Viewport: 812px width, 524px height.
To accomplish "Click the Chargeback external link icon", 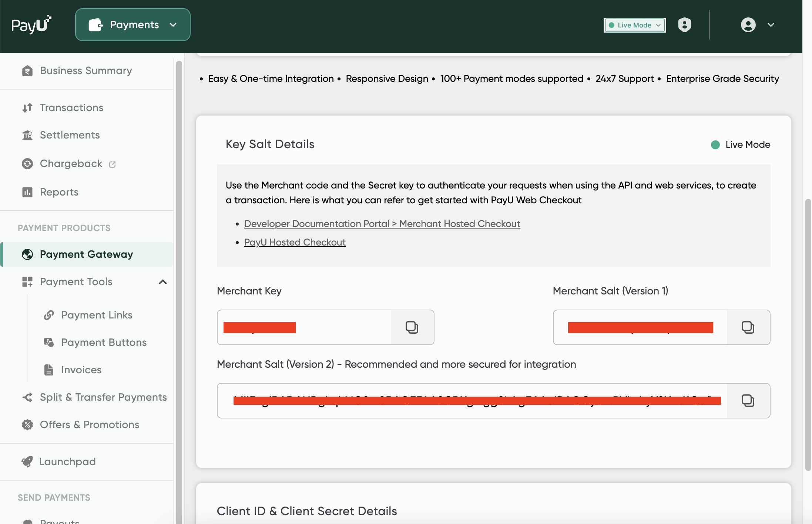I will (x=113, y=164).
